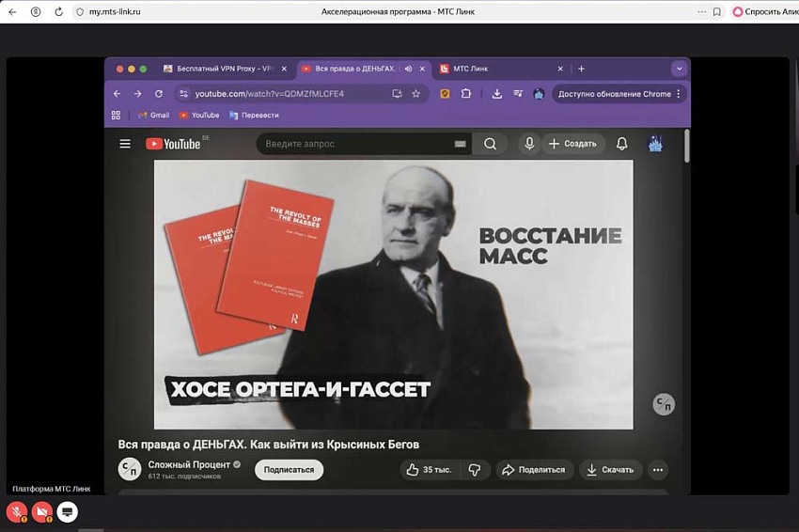Open the YouTube hamburger guide menu
The image size is (799, 532).
[125, 144]
